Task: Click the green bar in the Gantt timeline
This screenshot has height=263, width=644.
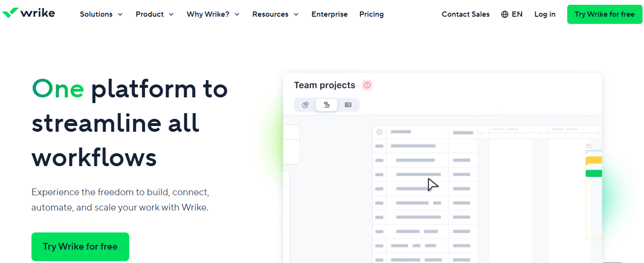Action: (x=594, y=173)
